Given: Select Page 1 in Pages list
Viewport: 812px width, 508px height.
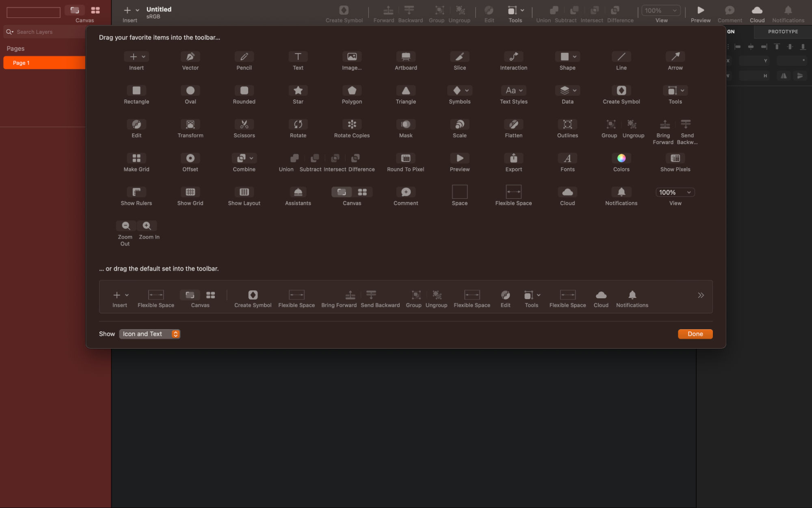Looking at the screenshot, I should pyautogui.click(x=44, y=63).
